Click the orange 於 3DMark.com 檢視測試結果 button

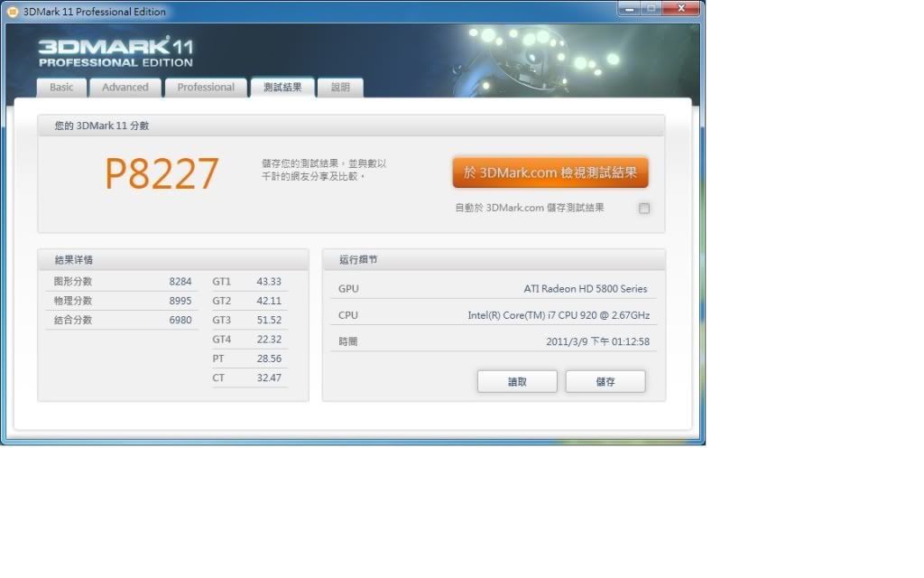pyautogui.click(x=550, y=172)
